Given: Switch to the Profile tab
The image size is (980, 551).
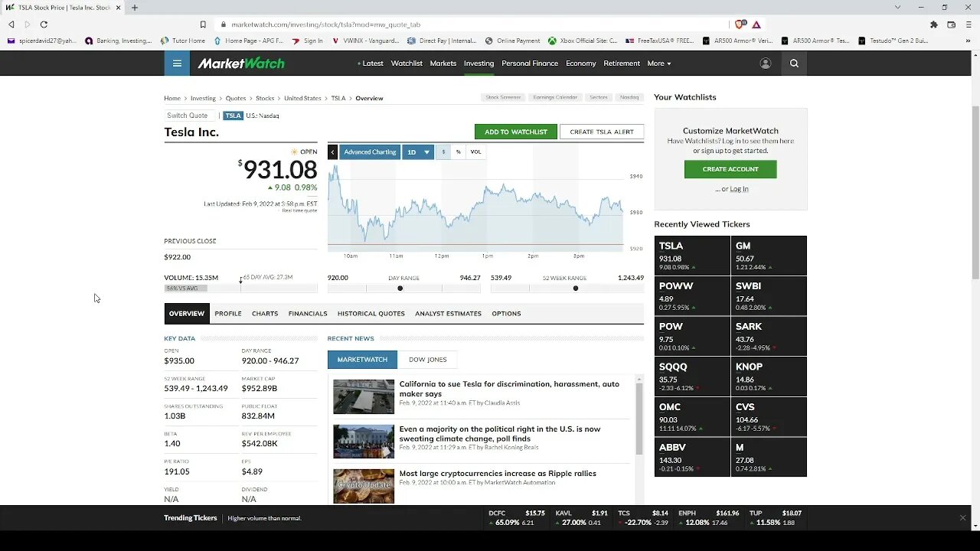Looking at the screenshot, I should click(x=228, y=313).
